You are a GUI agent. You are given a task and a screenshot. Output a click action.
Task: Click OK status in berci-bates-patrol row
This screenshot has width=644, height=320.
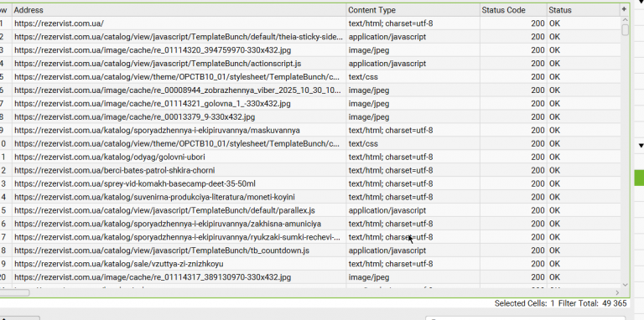[x=584, y=170]
